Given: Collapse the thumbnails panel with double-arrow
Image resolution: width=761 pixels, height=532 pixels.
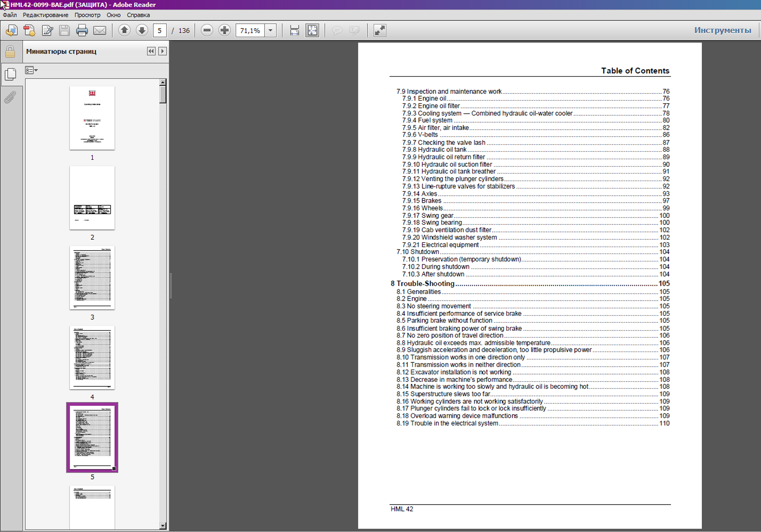Looking at the screenshot, I should [151, 51].
